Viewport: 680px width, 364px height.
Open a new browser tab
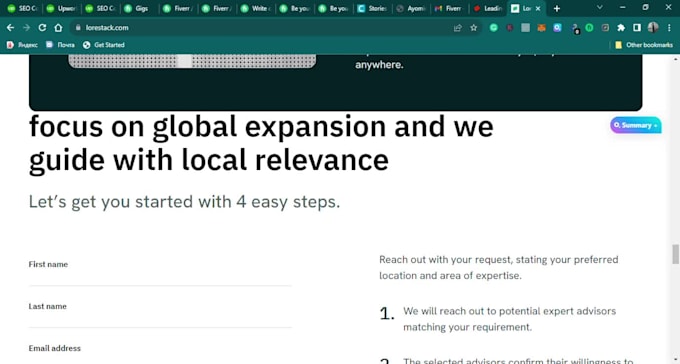point(557,8)
